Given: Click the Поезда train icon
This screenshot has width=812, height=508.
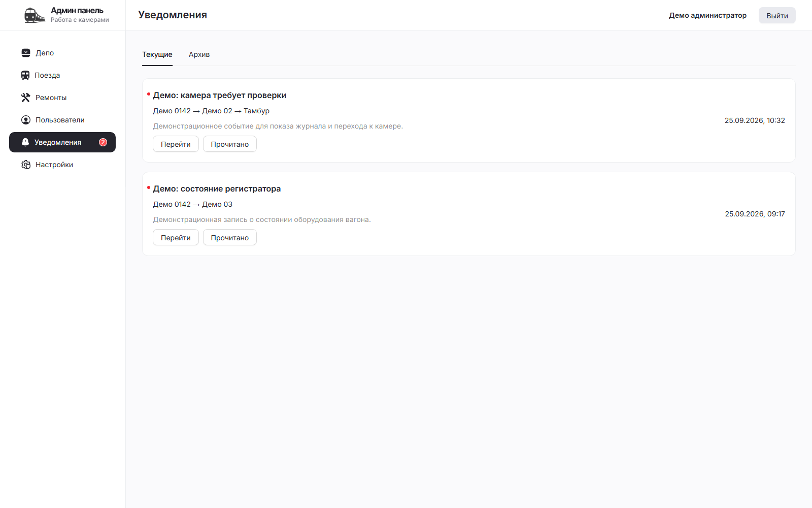Looking at the screenshot, I should [25, 75].
